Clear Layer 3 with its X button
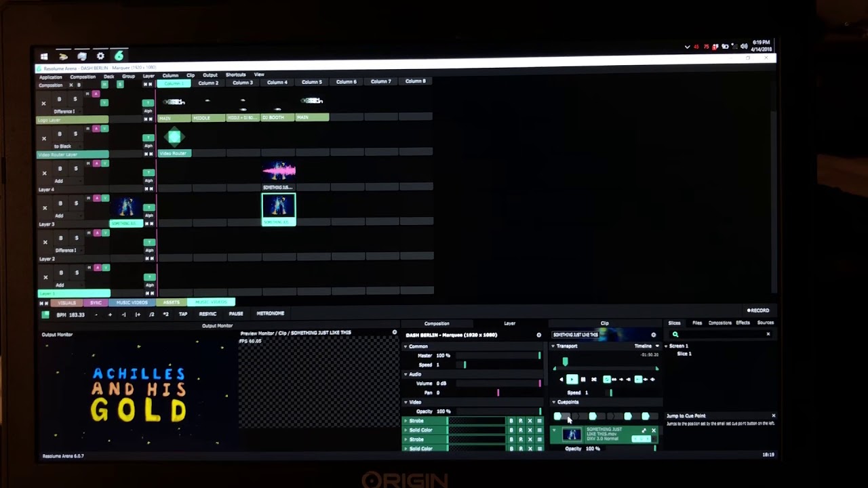This screenshot has width=868, height=488. click(x=45, y=207)
